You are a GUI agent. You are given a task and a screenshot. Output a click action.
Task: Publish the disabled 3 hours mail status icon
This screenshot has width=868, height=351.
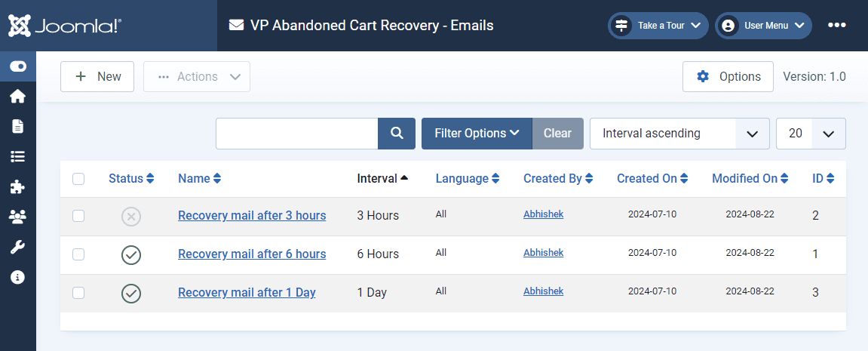pyautogui.click(x=131, y=216)
